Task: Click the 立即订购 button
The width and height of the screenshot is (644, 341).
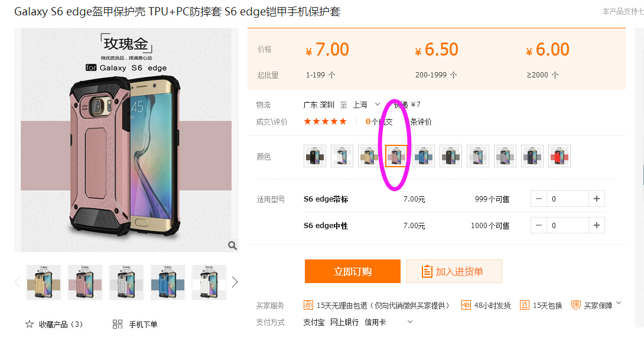Action: [x=352, y=271]
